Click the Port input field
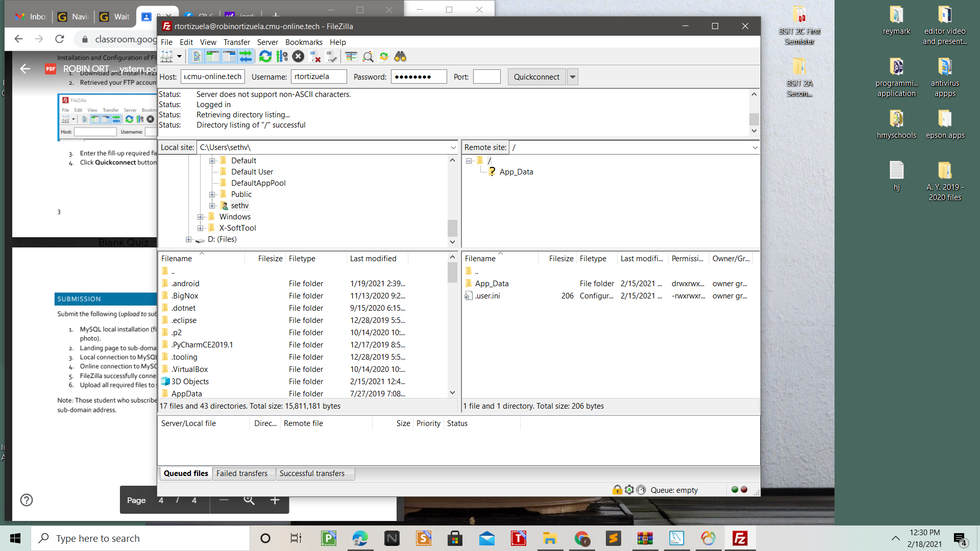Screen dimensions: 980x551 (x=486, y=77)
